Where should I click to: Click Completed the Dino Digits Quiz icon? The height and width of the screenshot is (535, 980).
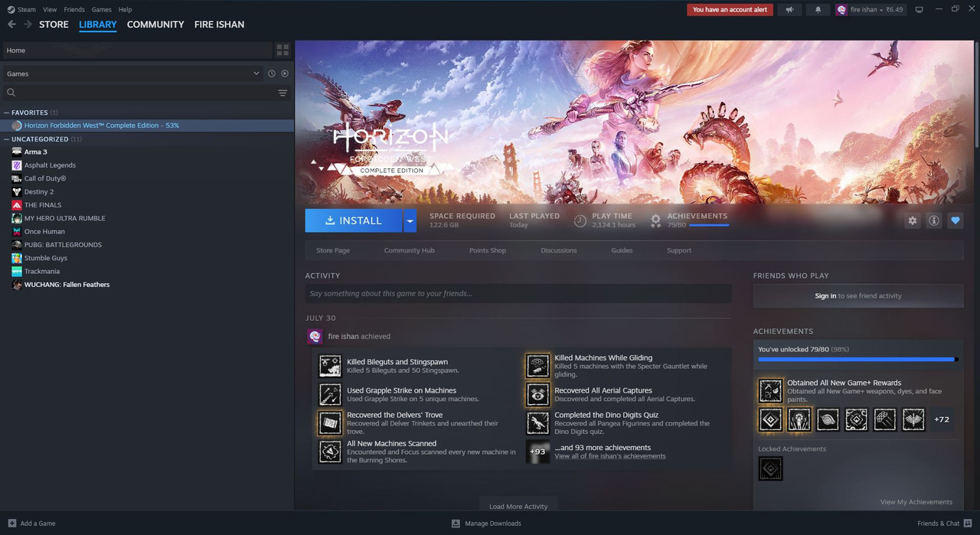pyautogui.click(x=537, y=423)
